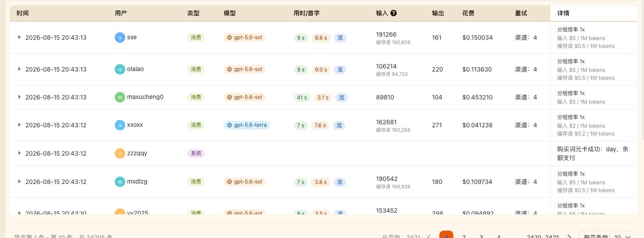This screenshot has height=238, width=644.
Task: Click the 流 stream tag in mxdlzg's row
Action: 339,182
